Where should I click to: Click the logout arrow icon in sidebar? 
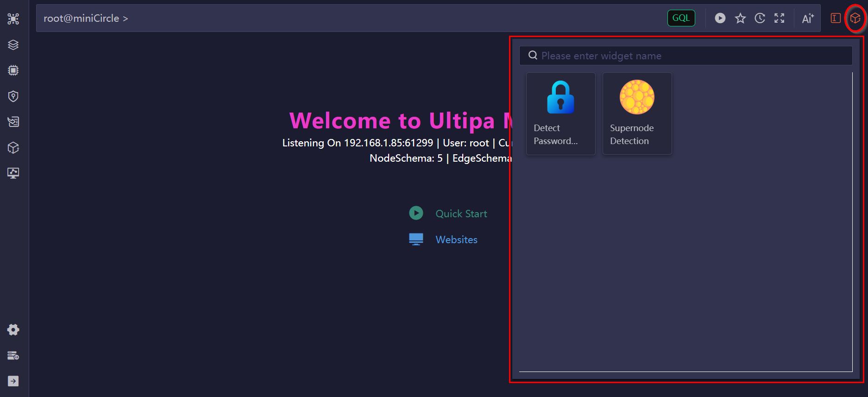pyautogui.click(x=13, y=381)
